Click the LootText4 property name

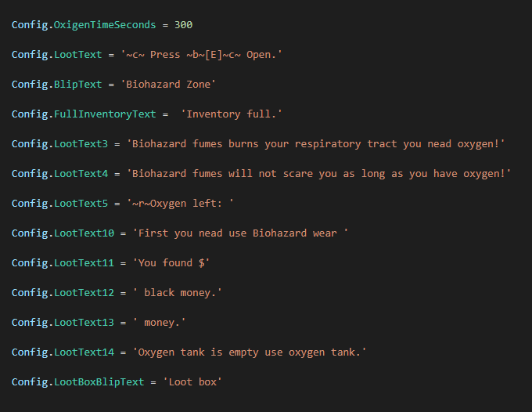(x=81, y=174)
